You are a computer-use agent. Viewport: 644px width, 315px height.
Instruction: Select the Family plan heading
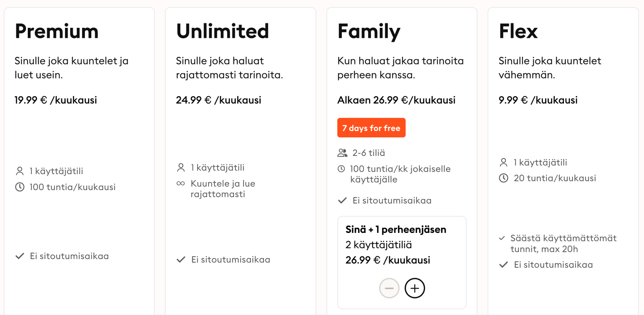click(369, 32)
